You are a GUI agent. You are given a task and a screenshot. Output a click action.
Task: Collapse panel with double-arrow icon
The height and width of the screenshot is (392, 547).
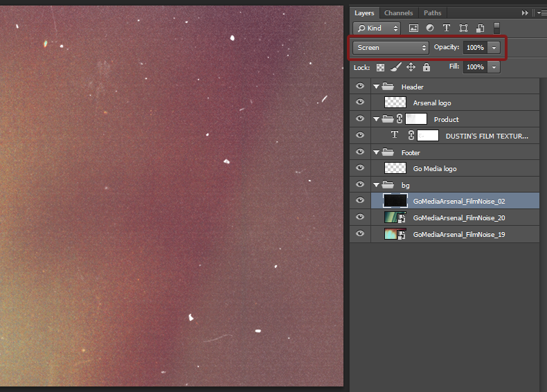pos(525,13)
